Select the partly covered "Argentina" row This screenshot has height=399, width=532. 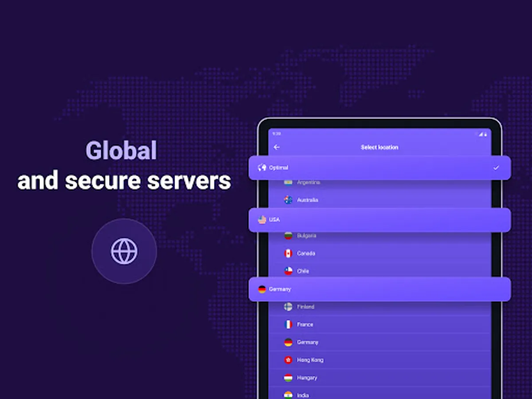379,185
